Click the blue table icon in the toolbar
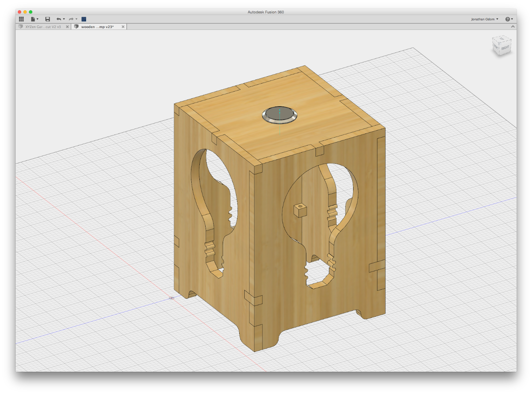 pyautogui.click(x=84, y=19)
